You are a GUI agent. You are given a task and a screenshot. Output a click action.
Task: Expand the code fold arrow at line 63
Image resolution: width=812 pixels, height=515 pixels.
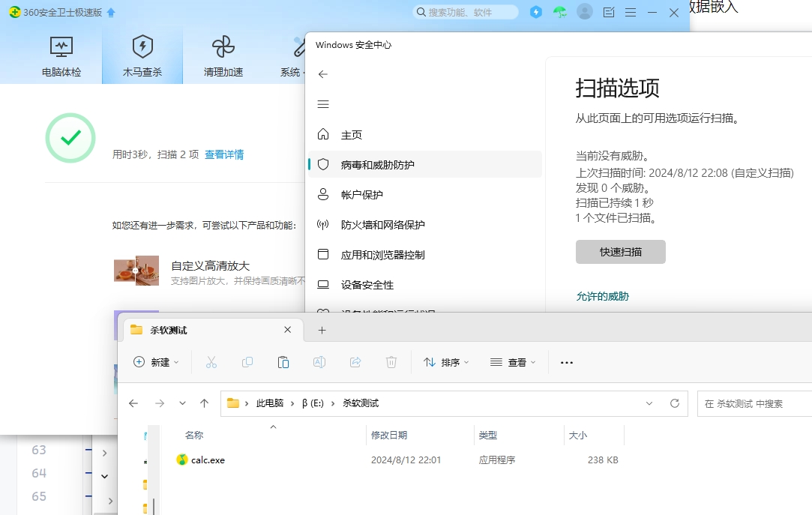105,454
